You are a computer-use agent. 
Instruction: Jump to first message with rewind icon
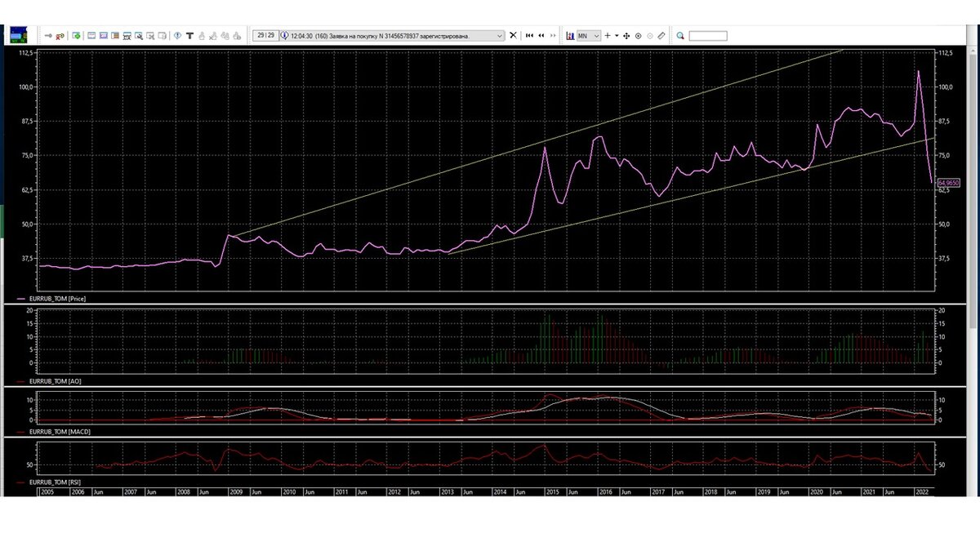tap(529, 35)
